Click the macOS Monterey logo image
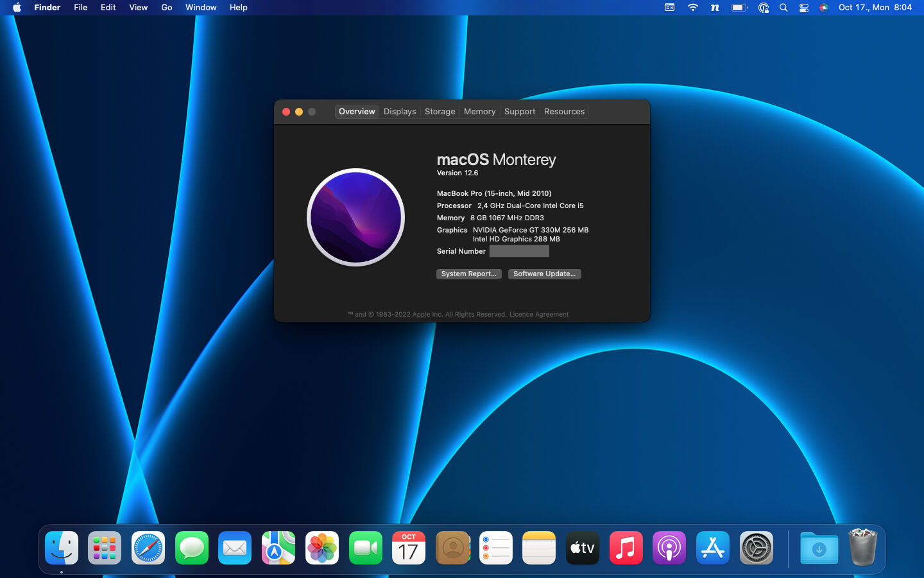The image size is (924, 578). [355, 217]
